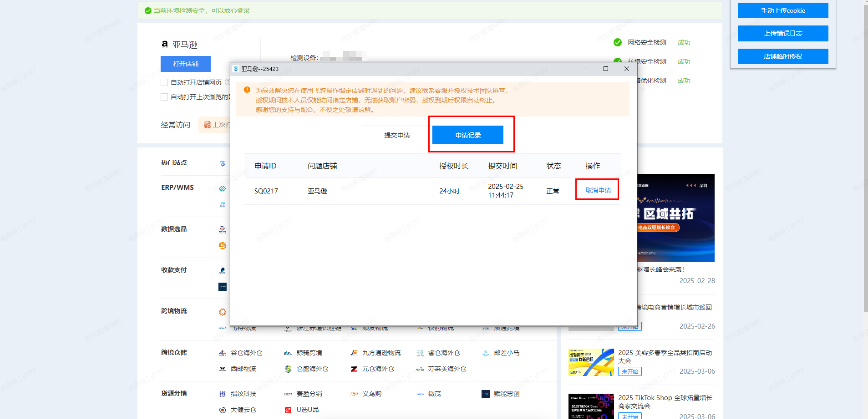Open 元仓海外仓 red Z icon

tap(354, 369)
